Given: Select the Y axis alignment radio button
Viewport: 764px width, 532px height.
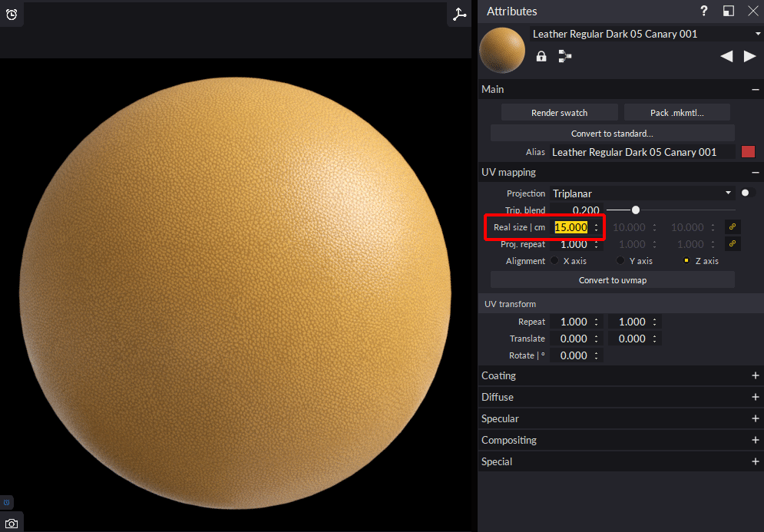Looking at the screenshot, I should pyautogui.click(x=620, y=260).
